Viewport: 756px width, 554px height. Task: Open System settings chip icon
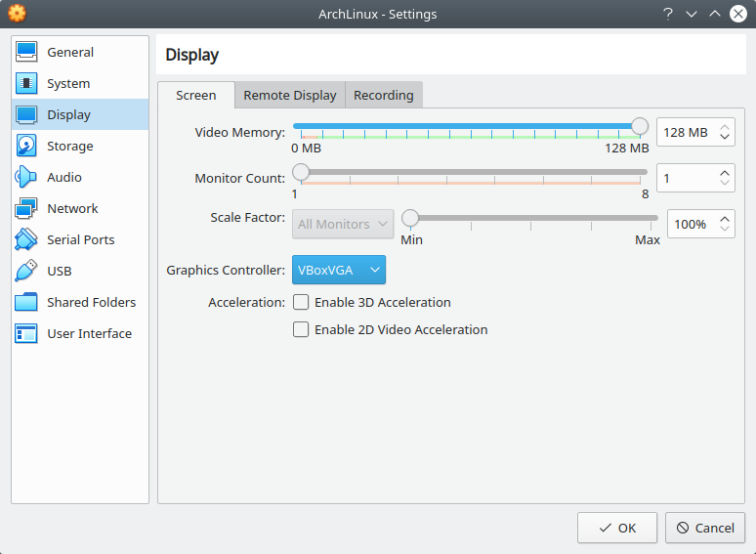click(x=26, y=83)
